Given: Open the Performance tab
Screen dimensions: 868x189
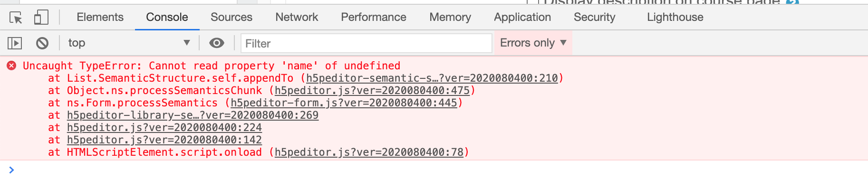Looking at the screenshot, I should pos(374,17).
